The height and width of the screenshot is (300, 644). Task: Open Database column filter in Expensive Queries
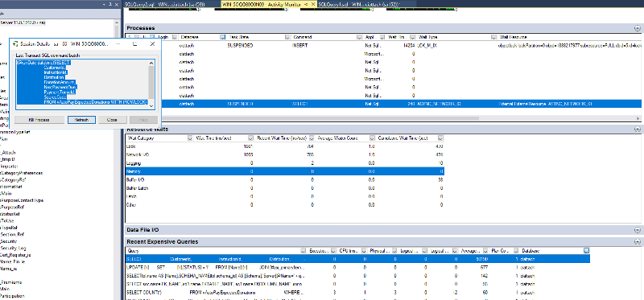(x=586, y=250)
